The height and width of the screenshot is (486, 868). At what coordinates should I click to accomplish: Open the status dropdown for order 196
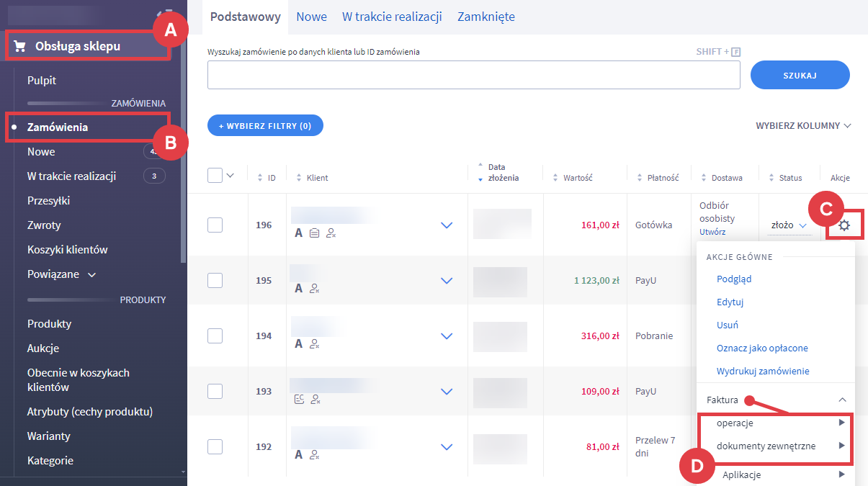pos(789,225)
